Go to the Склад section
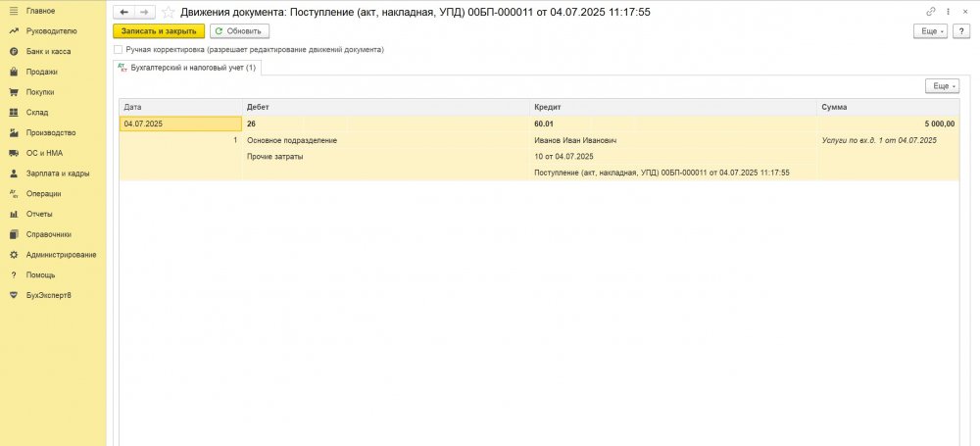 point(37,113)
